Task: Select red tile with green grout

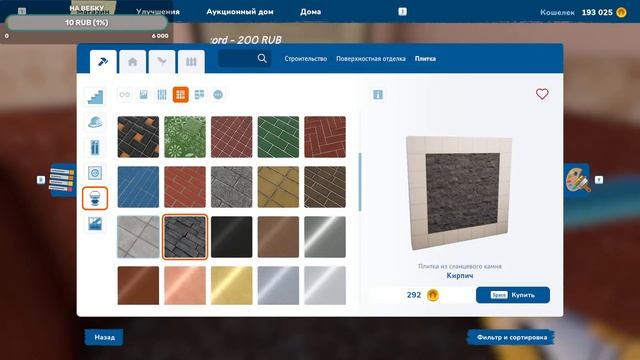Action: coord(185,187)
